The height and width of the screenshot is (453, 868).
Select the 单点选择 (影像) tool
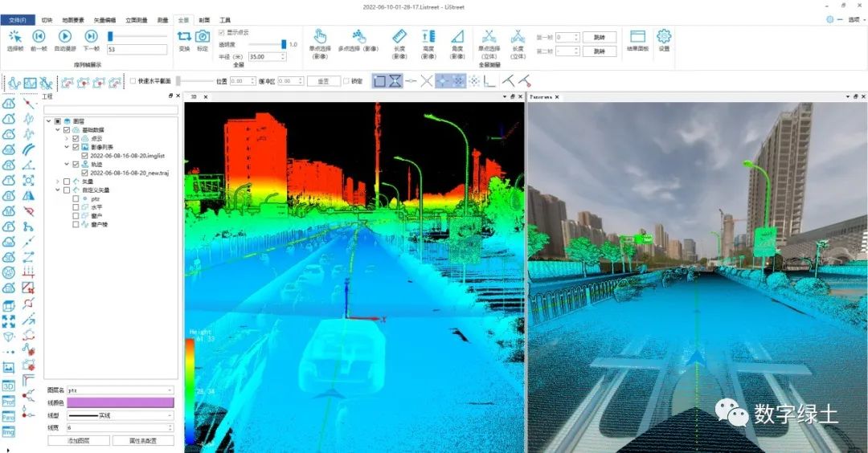[320, 37]
